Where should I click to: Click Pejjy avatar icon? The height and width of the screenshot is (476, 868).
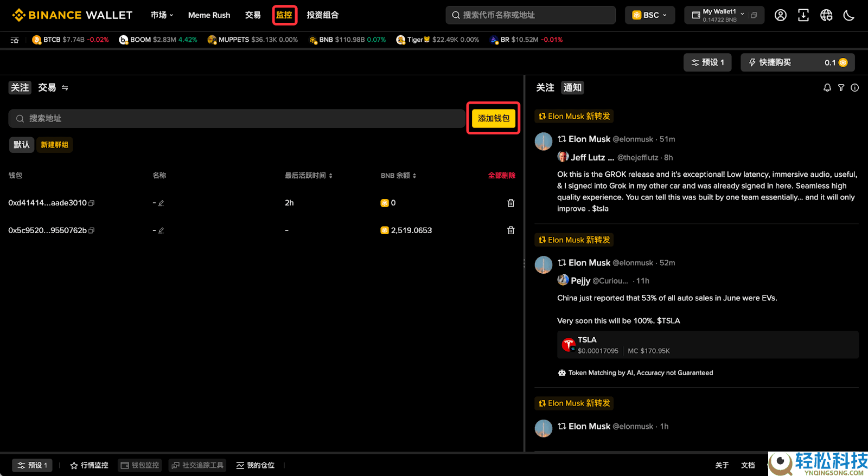(x=563, y=280)
